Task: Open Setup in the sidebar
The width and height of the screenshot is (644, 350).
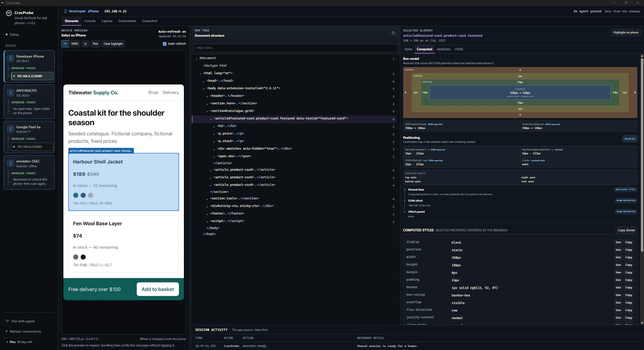Action: 14,34
